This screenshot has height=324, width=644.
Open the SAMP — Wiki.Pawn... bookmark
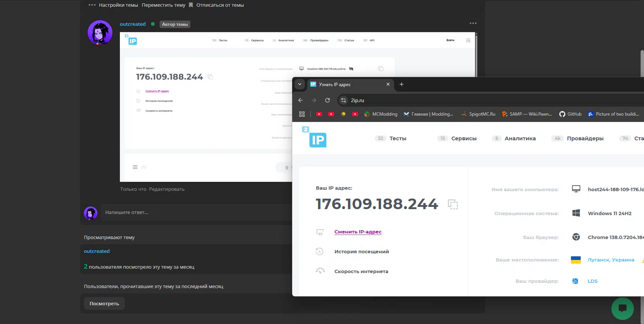527,114
